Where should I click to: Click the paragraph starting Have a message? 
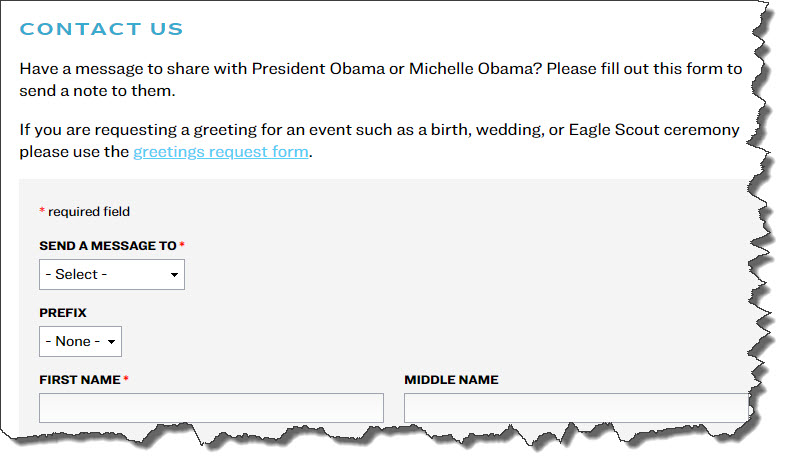tap(380, 80)
